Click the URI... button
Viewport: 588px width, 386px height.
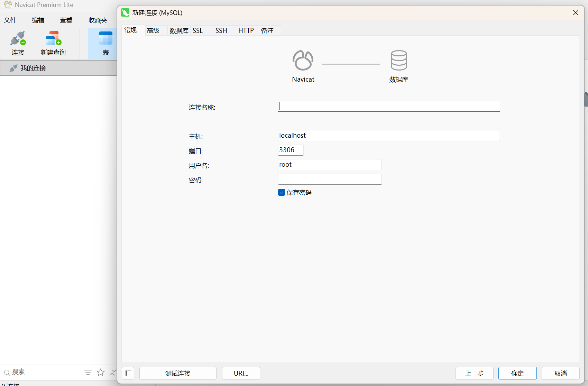pos(241,373)
